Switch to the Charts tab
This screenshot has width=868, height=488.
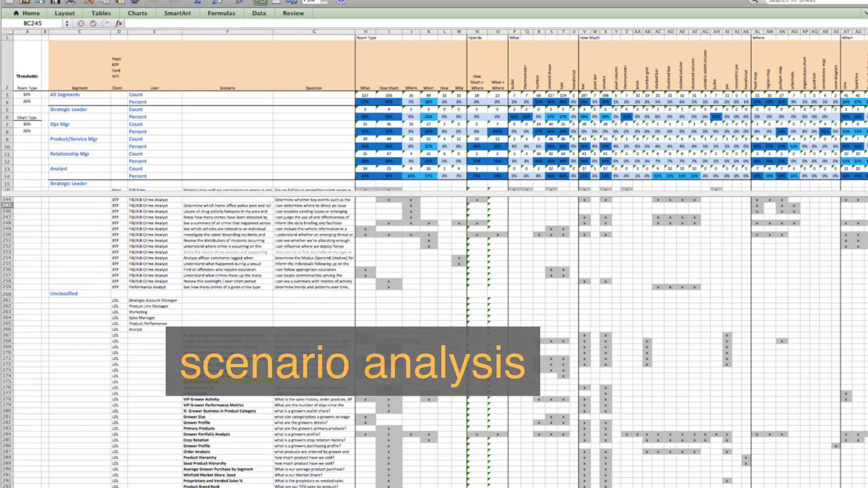pyautogui.click(x=137, y=13)
